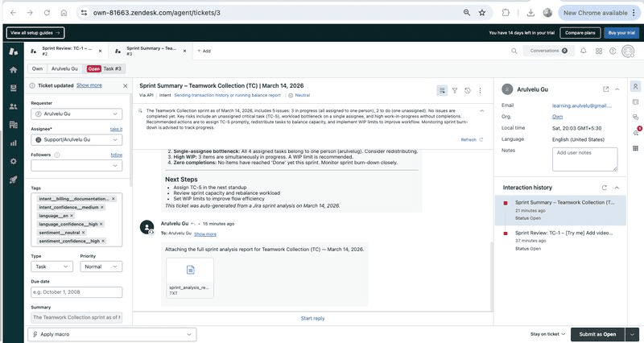The image size is (644, 343).
Task: Open conversation filter funnel icon
Action: [455, 91]
